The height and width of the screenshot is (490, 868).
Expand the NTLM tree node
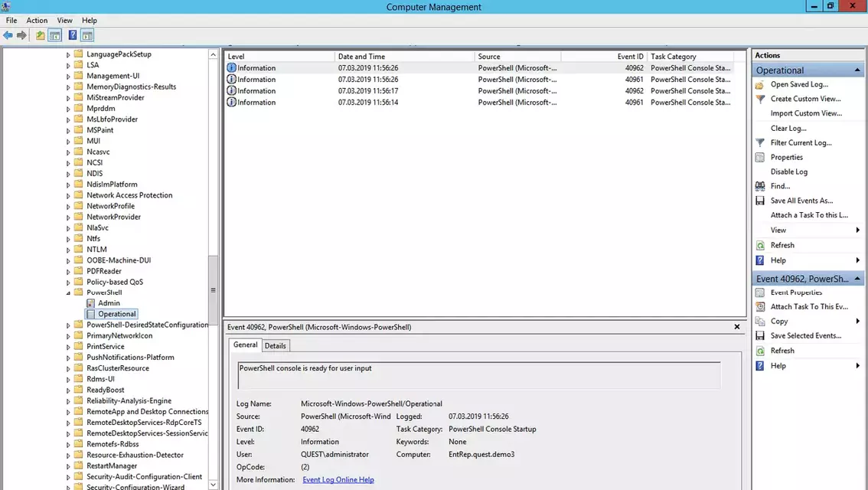pos(69,250)
